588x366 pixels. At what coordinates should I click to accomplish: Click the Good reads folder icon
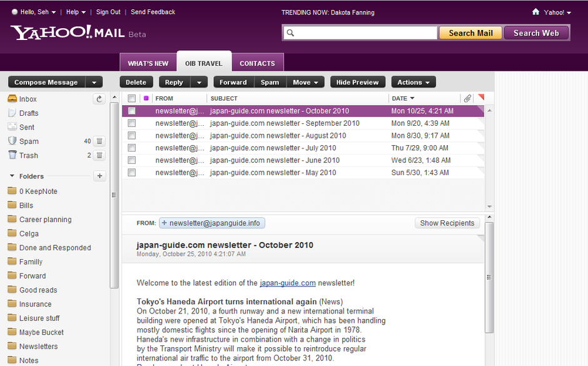(13, 289)
